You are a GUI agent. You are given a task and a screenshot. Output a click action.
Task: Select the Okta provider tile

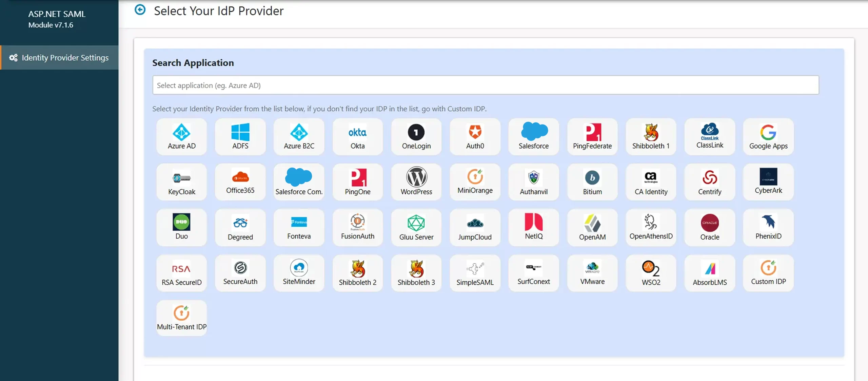click(x=357, y=137)
